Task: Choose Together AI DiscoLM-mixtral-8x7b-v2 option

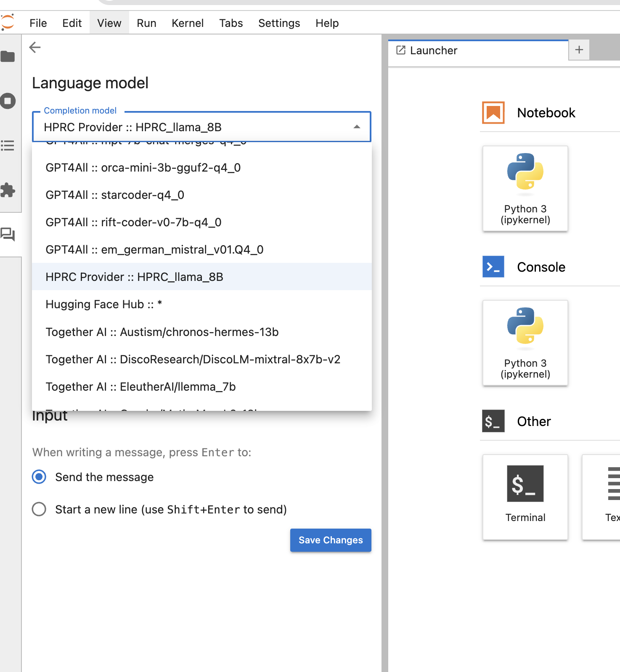Action: coord(202,359)
